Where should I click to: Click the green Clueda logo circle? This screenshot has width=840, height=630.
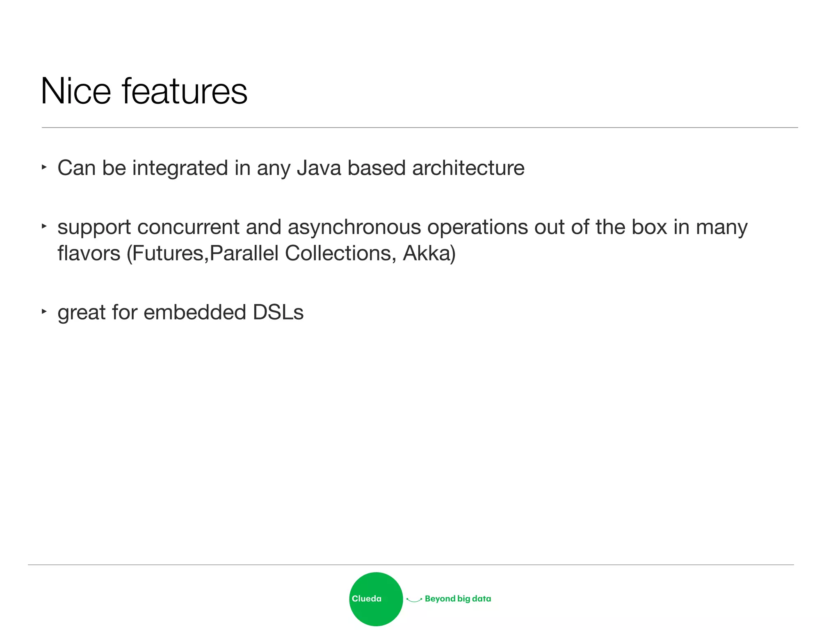[x=376, y=599]
